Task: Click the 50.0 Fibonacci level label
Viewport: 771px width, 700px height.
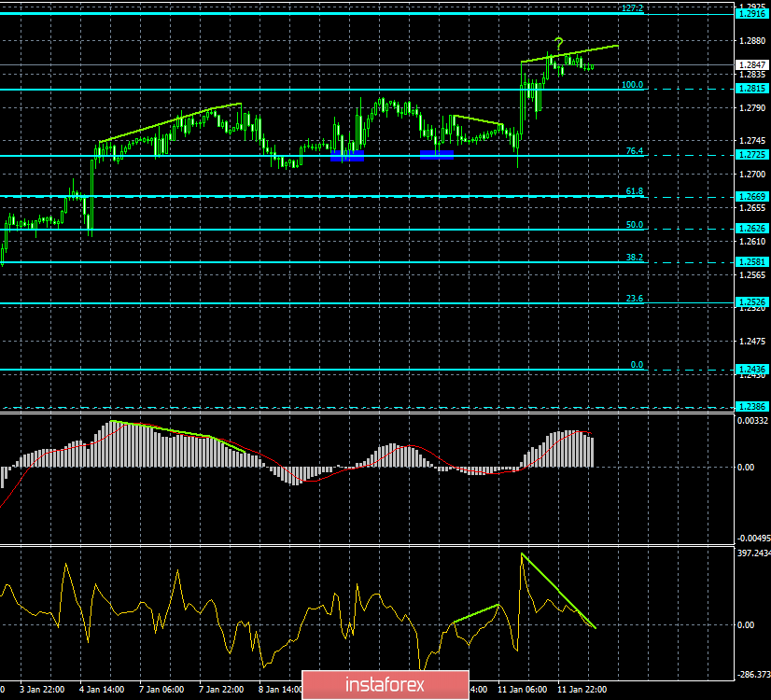Action: tap(634, 224)
